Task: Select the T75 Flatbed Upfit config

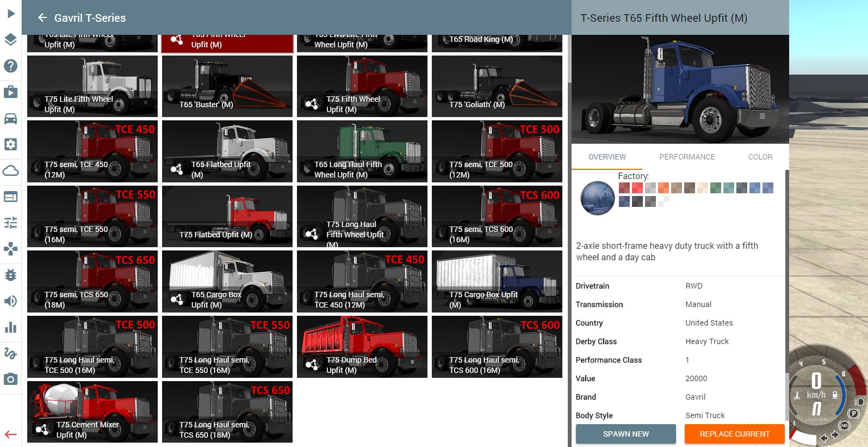Action: point(227,217)
